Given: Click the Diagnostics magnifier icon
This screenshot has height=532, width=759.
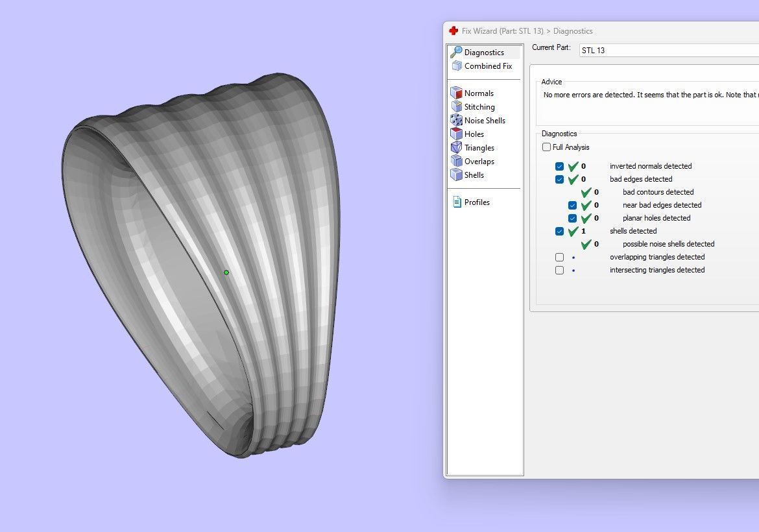Looking at the screenshot, I should [456, 52].
